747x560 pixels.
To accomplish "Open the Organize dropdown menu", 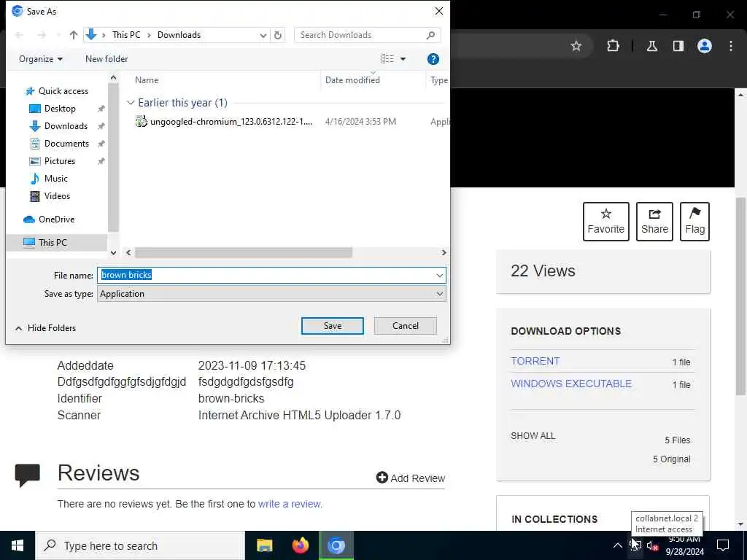I will pos(41,59).
